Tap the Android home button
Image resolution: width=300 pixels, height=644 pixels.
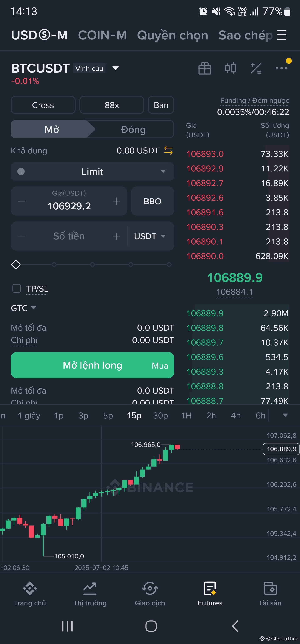tap(151, 626)
